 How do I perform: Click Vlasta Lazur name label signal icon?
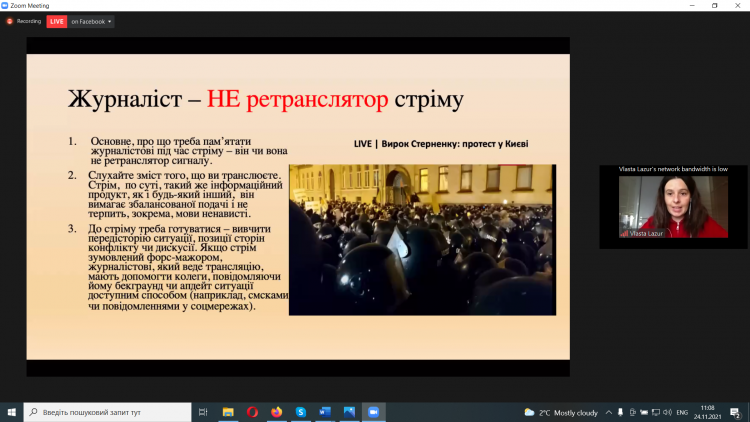coord(624,233)
